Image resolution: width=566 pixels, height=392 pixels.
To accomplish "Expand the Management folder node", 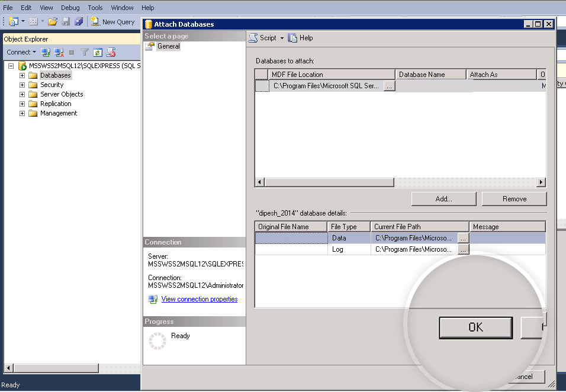I will [x=22, y=114].
